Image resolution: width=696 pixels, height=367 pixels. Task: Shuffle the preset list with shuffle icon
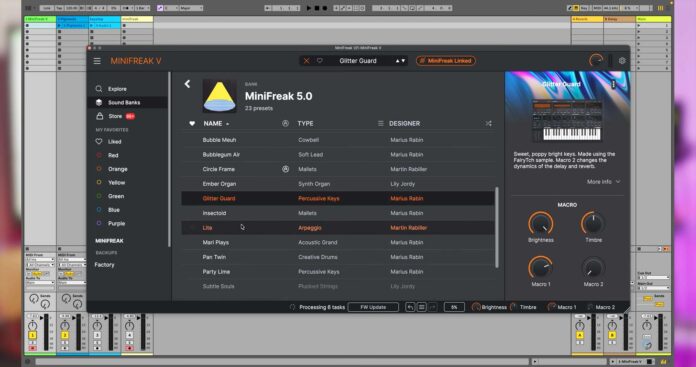point(488,123)
